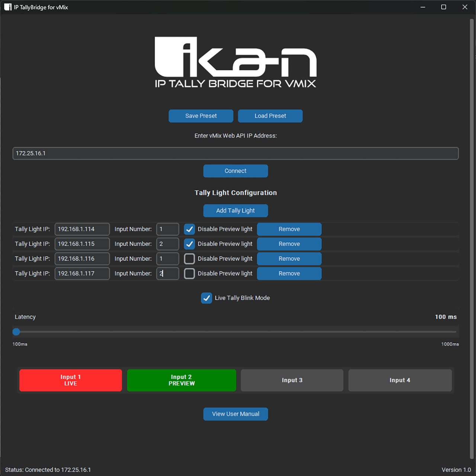Check Disable Preview light for 192.168.1.117
Screen dimensions: 476x476
pos(189,273)
